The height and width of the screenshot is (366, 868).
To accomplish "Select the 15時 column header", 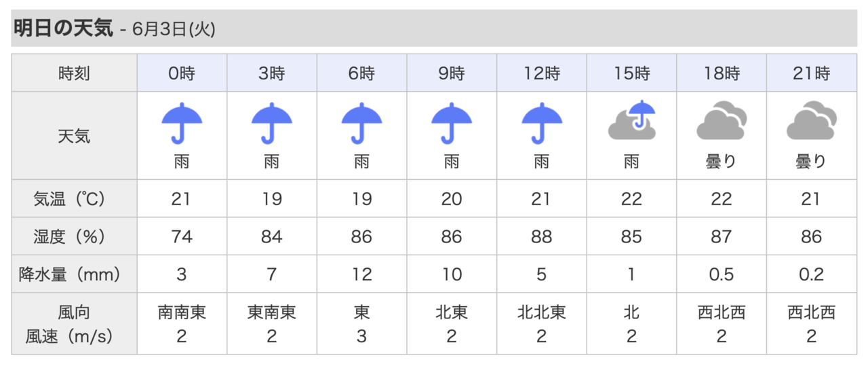I will tap(632, 73).
